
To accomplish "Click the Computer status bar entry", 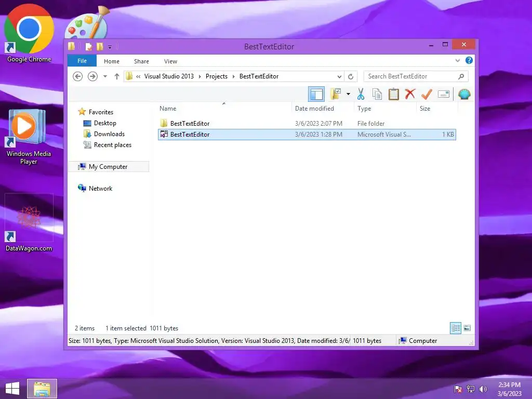I will click(x=418, y=341).
